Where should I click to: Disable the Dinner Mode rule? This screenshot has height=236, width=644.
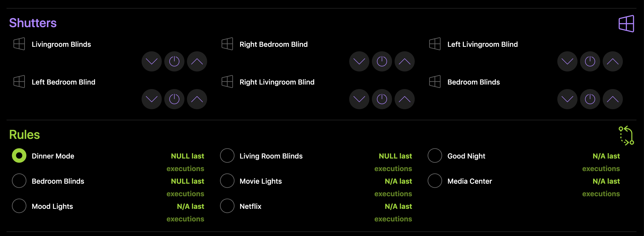(19, 156)
